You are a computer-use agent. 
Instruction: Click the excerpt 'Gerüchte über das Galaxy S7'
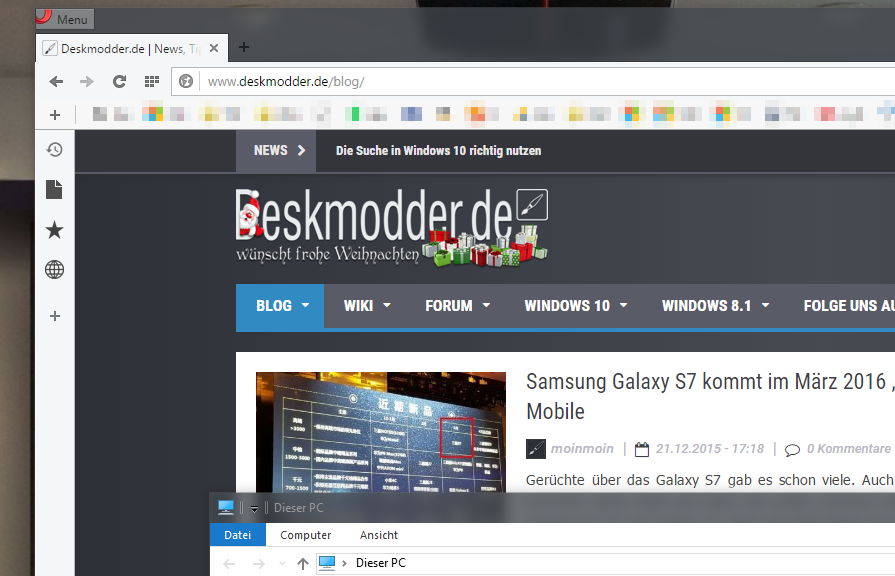point(710,480)
